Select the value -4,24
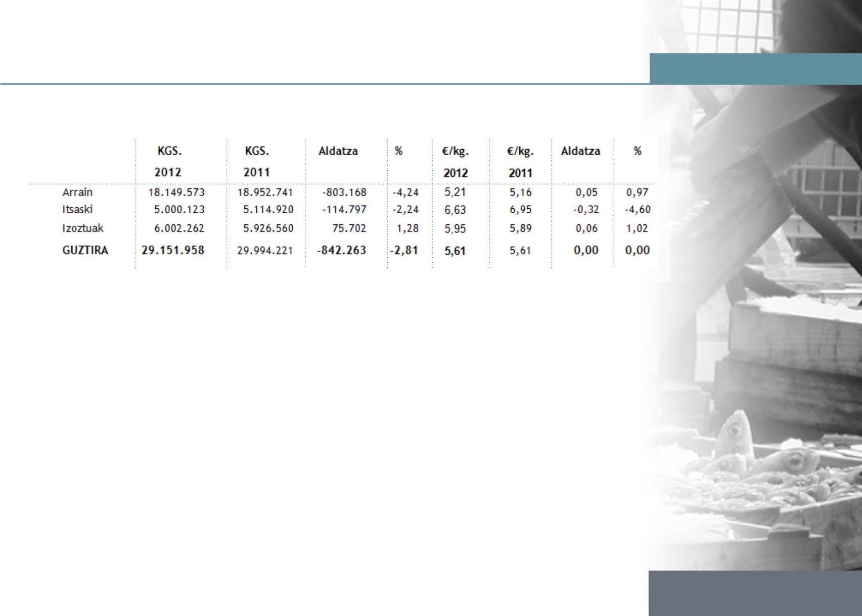 [405, 192]
